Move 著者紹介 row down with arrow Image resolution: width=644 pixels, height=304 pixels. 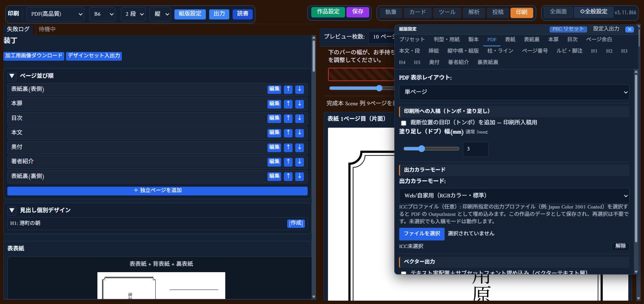300,162
